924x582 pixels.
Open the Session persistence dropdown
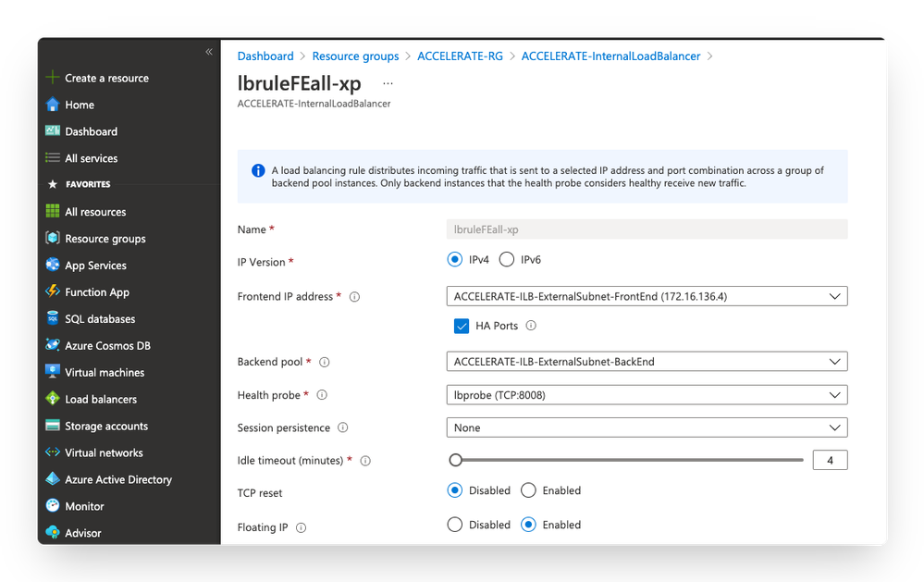tap(647, 427)
